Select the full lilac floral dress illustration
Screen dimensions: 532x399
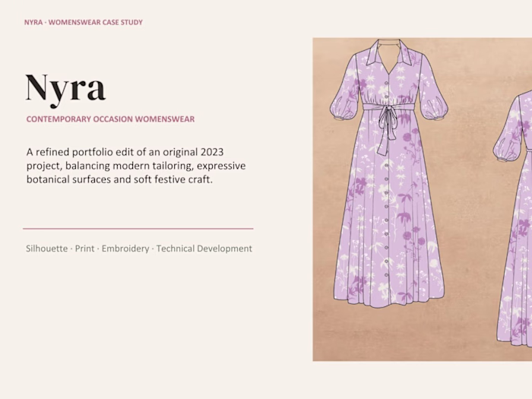(389, 173)
